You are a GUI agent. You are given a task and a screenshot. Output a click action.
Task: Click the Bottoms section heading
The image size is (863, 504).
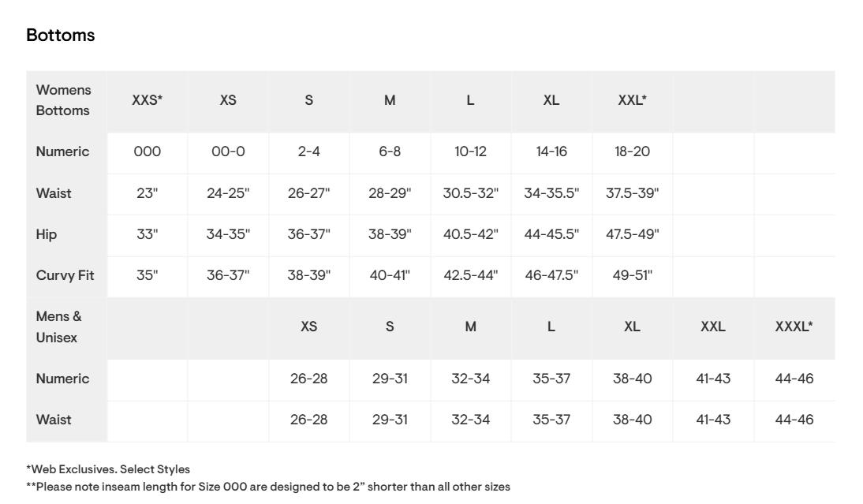click(61, 35)
